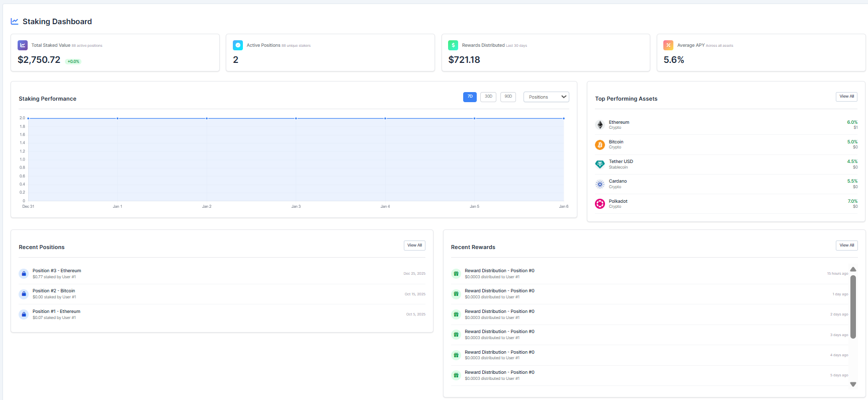Screen dimensions: 868x400
Task: Click the green Rewards Distributed dollar icon
Action: (x=453, y=45)
